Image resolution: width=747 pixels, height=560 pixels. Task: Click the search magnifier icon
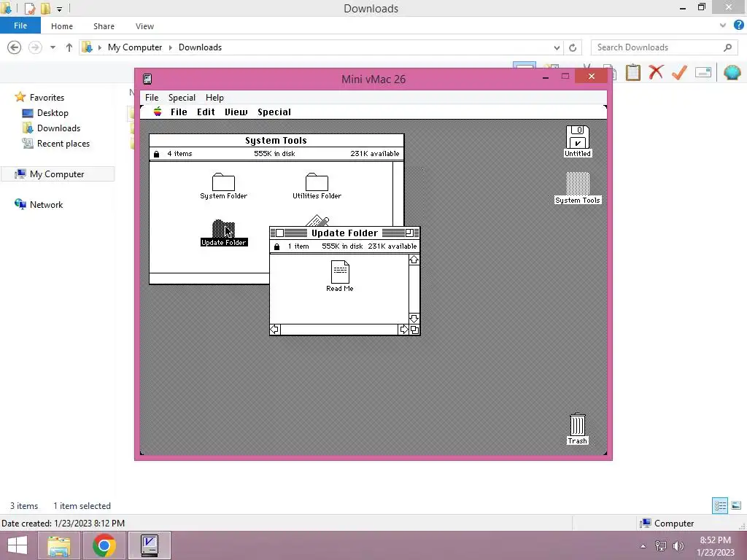click(727, 47)
